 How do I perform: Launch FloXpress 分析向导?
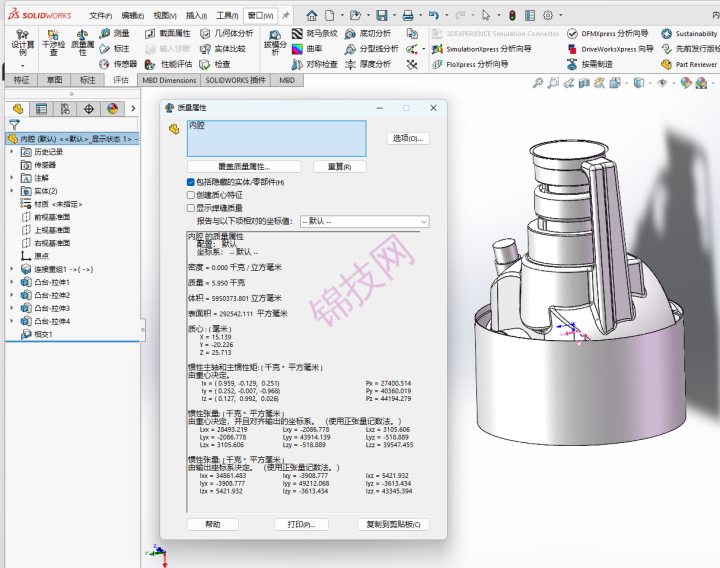[470, 64]
